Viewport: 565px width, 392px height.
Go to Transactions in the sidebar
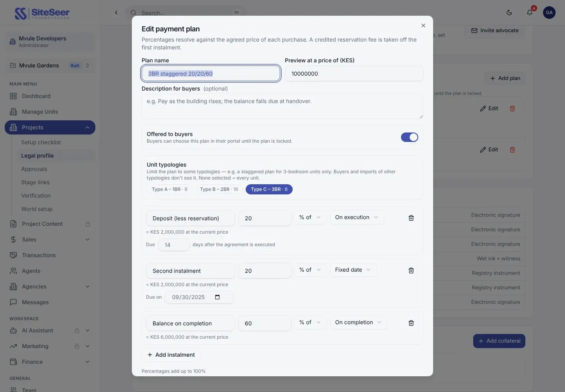[50, 255]
